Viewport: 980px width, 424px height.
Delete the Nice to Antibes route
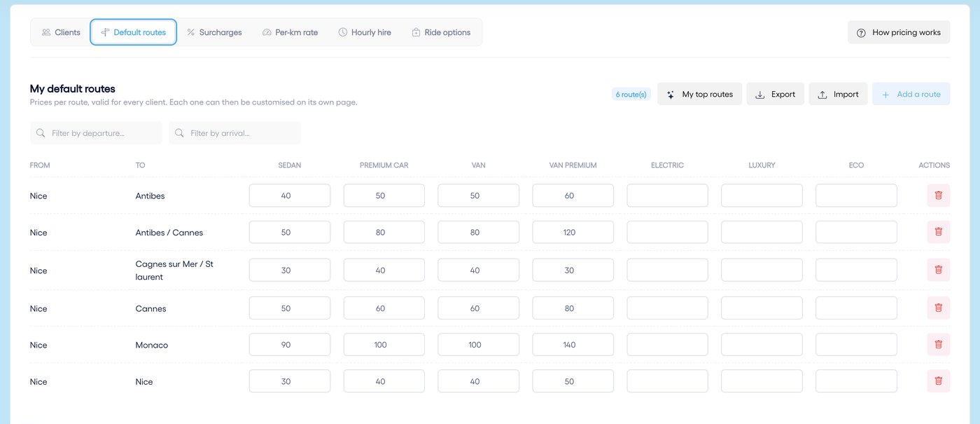pos(938,196)
